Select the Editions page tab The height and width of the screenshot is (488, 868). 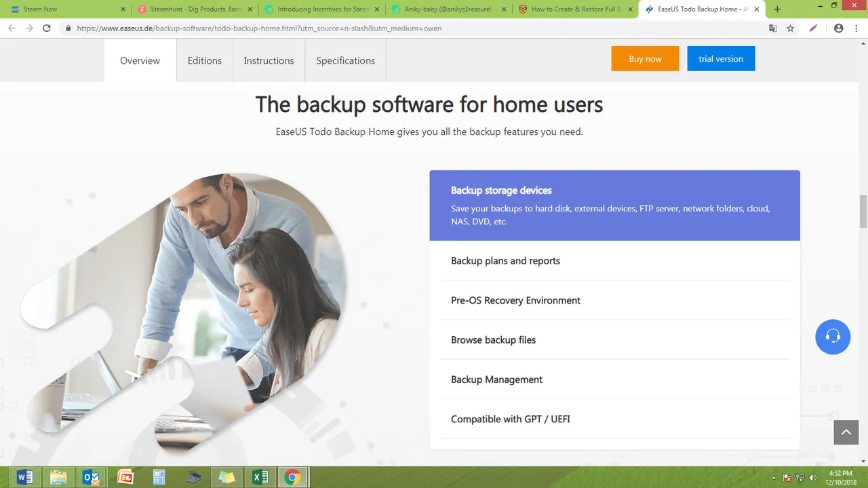pyautogui.click(x=205, y=60)
